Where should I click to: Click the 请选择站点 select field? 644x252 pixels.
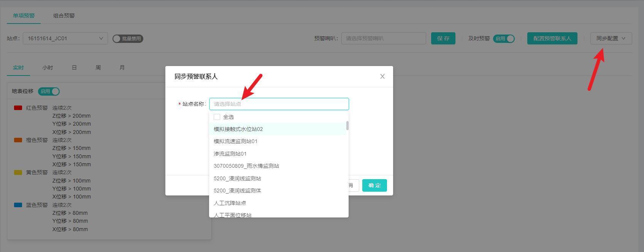coord(279,104)
